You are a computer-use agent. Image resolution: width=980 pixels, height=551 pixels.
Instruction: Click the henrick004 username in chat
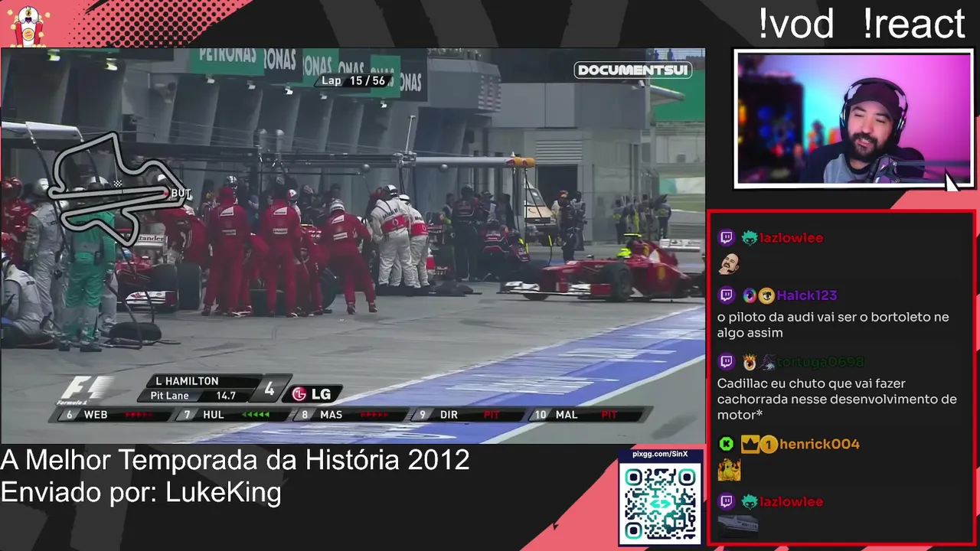pyautogui.click(x=819, y=444)
